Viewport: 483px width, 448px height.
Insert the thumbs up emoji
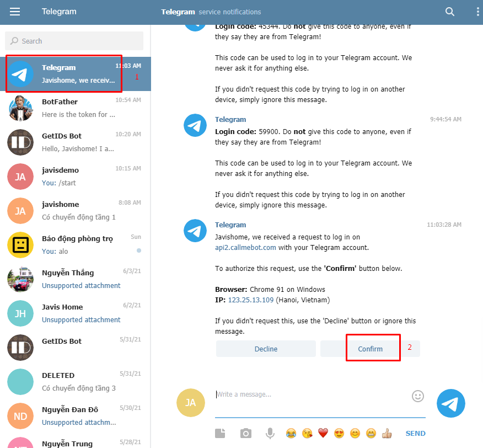tap(387, 433)
